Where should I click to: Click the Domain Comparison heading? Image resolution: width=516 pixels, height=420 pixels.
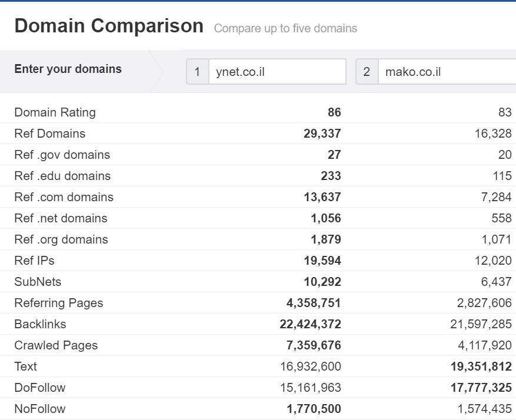(109, 26)
